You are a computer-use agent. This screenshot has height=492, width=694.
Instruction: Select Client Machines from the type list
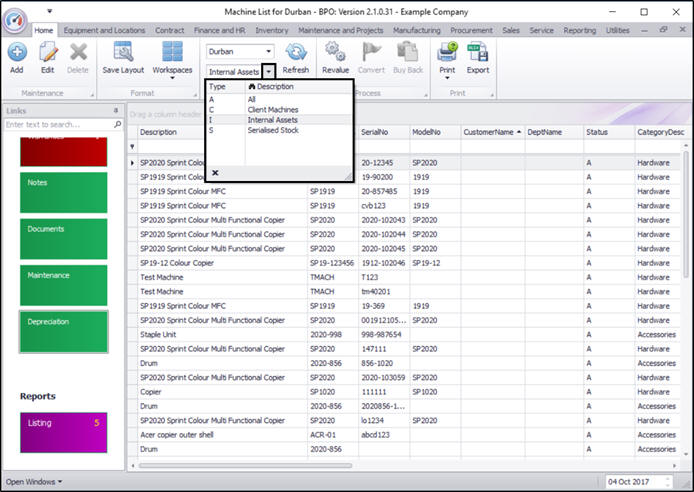click(272, 109)
